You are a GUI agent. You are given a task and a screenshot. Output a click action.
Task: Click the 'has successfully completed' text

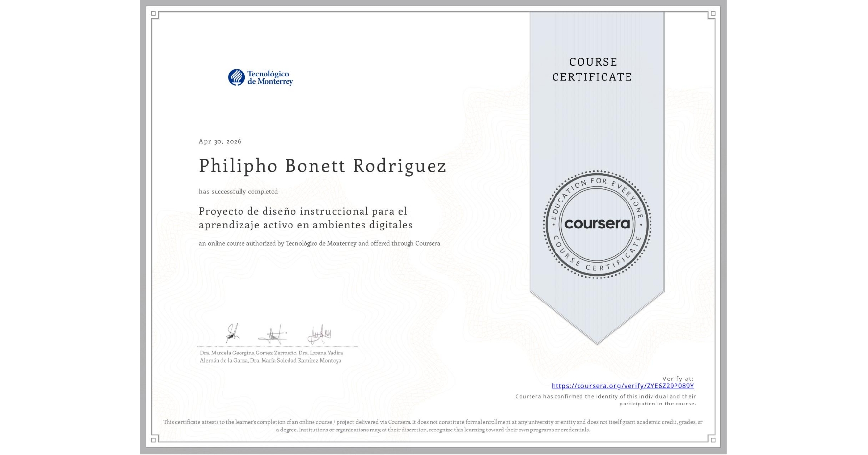tap(238, 191)
